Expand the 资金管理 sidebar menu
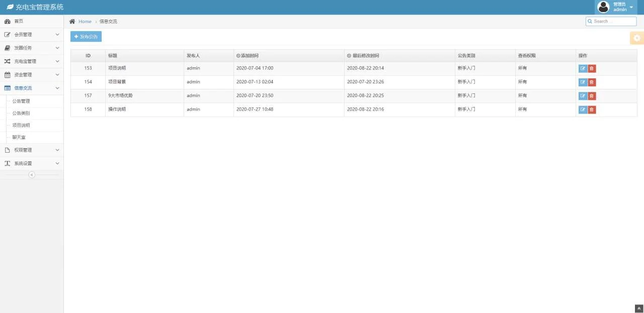This screenshot has height=313, width=644. (31, 75)
